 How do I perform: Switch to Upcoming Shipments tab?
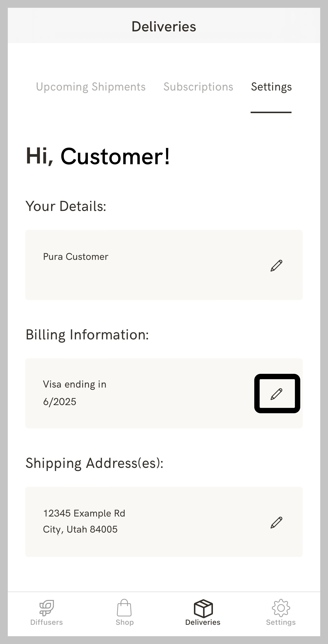point(91,87)
